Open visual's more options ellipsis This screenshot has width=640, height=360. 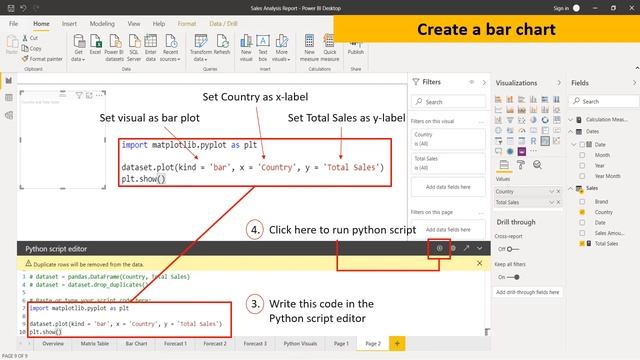pos(99,95)
